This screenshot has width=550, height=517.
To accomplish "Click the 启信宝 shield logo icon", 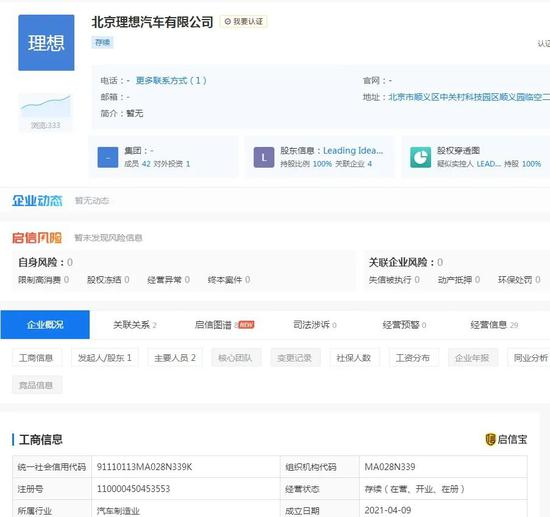I will click(x=490, y=439).
